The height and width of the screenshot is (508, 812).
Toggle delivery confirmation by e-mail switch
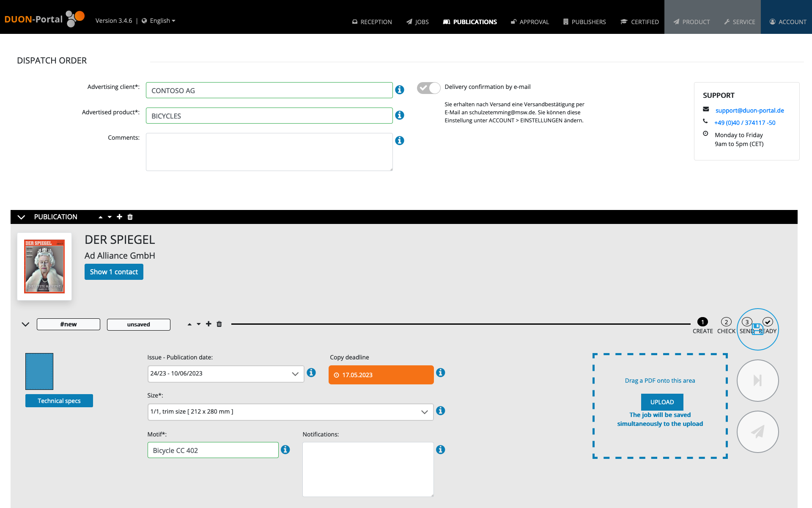(x=428, y=88)
